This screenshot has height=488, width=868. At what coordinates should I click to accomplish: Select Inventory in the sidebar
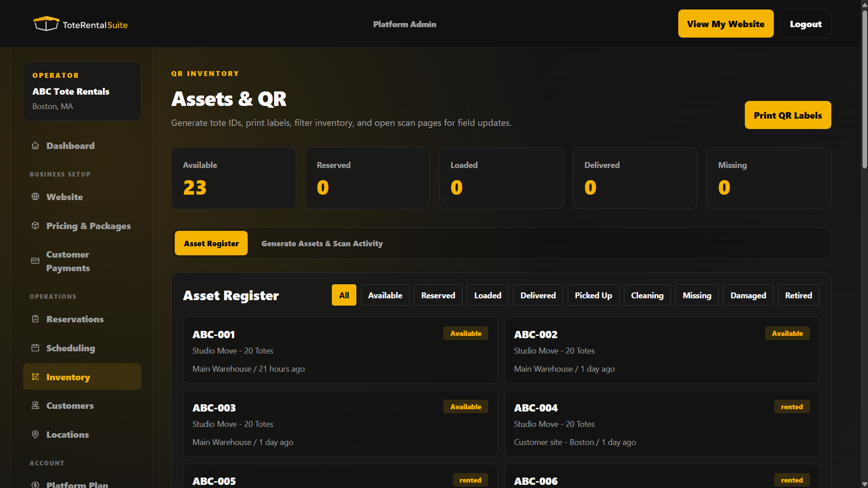(x=82, y=377)
